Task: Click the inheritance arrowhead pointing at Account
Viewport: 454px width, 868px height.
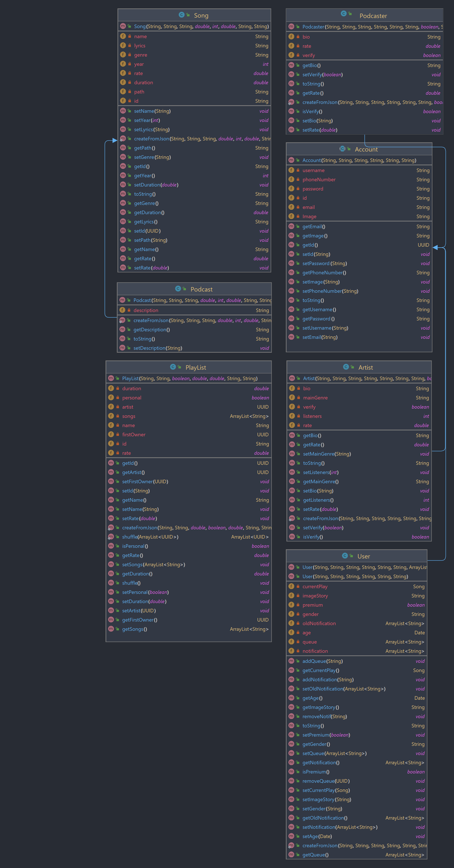Action: [435, 248]
